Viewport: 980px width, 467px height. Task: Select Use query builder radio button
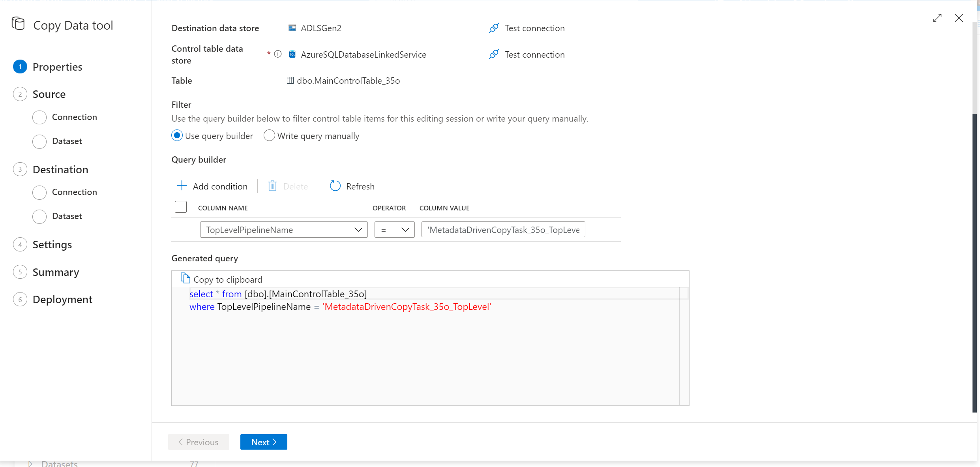coord(178,136)
